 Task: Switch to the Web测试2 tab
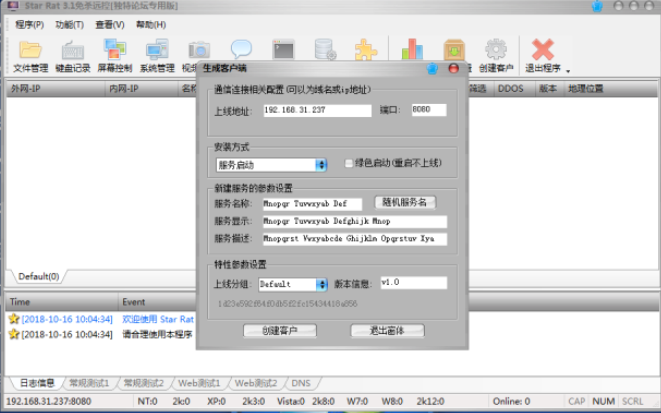(255, 383)
